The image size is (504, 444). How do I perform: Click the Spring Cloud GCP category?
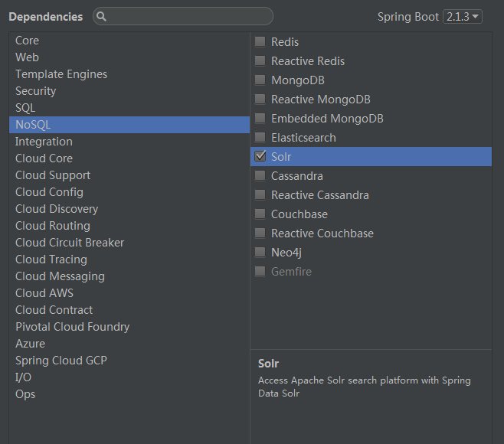coord(61,361)
